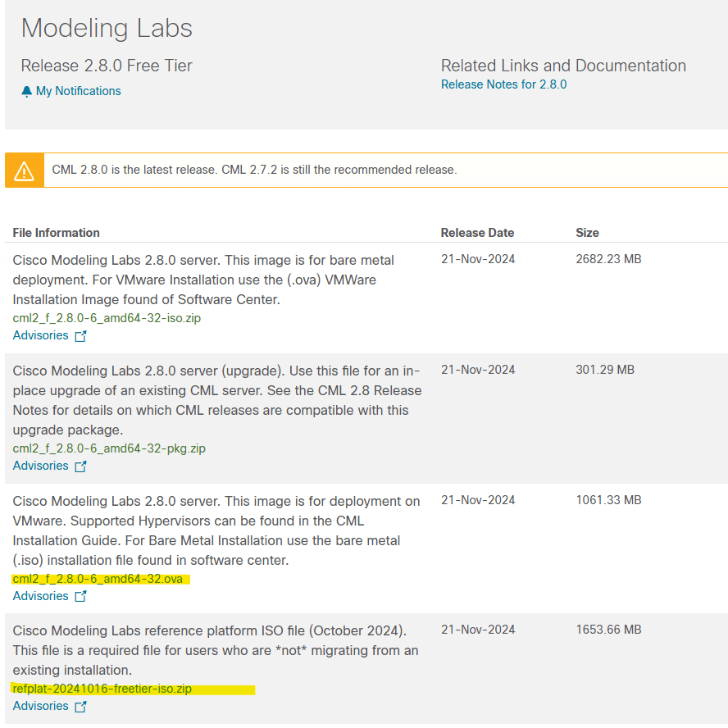Click the Size column header
This screenshot has height=728, width=728.
point(587,233)
